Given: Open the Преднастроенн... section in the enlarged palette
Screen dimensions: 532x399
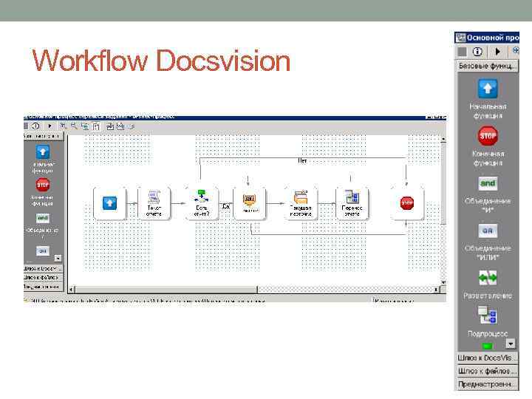Looking at the screenshot, I should pyautogui.click(x=487, y=384).
